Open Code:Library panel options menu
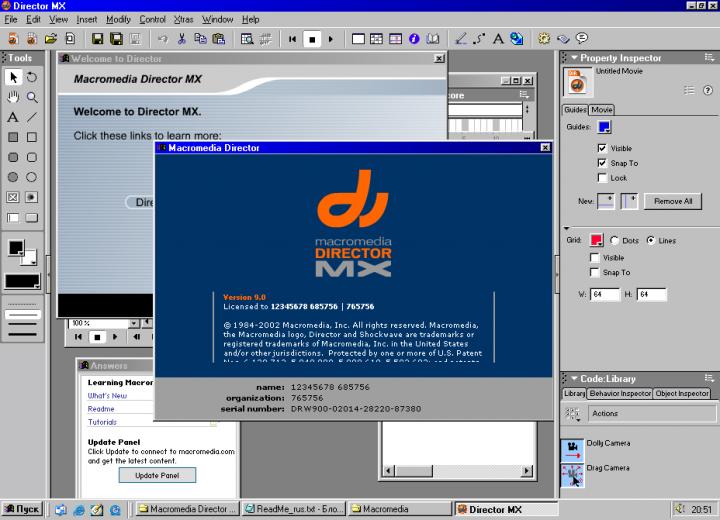The height and width of the screenshot is (520, 720). (709, 378)
